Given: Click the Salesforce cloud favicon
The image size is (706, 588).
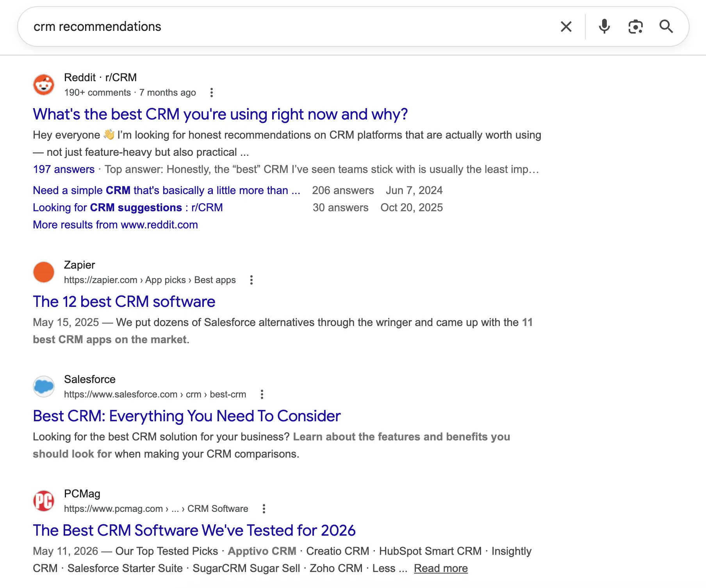Looking at the screenshot, I should (44, 387).
